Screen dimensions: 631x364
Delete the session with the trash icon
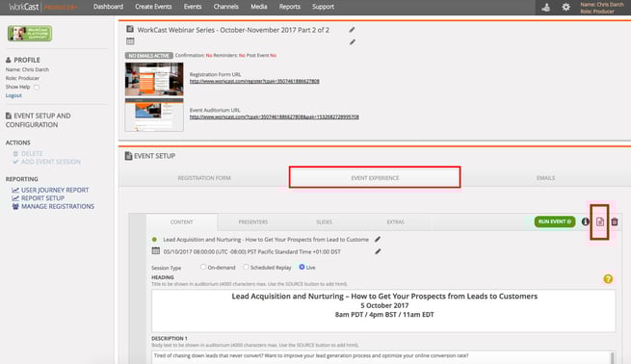pos(615,221)
